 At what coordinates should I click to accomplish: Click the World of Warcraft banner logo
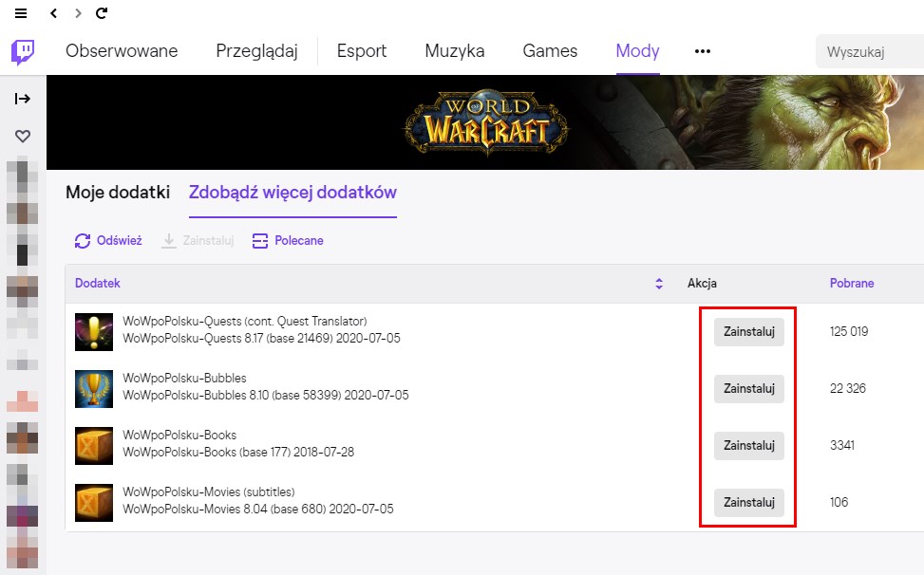click(487, 122)
